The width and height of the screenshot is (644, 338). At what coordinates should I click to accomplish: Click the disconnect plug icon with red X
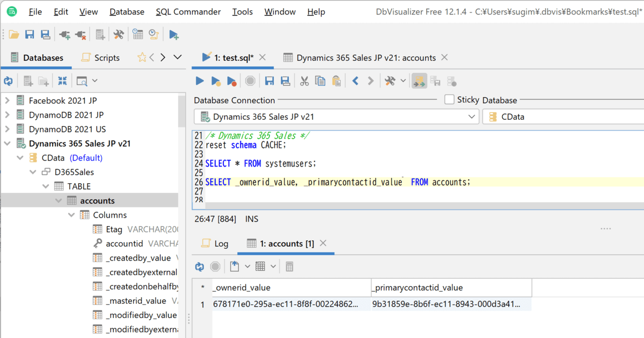pyautogui.click(x=80, y=35)
